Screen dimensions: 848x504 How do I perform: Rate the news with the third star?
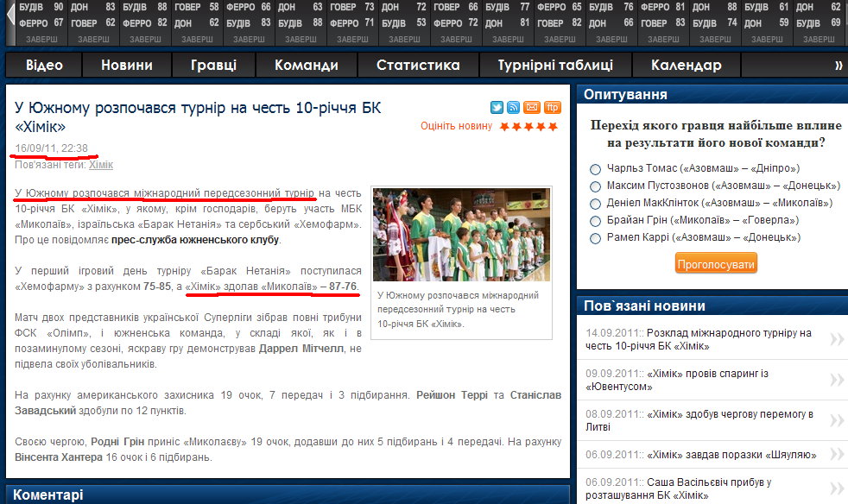pyautogui.click(x=528, y=127)
